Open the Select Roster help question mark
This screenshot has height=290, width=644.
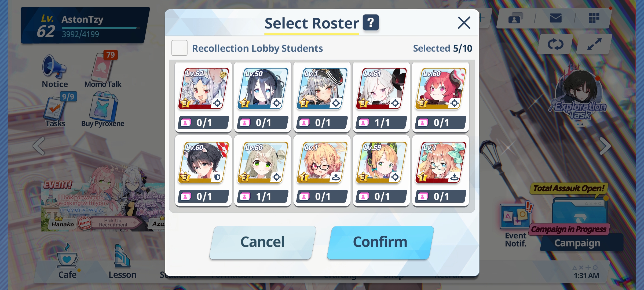pyautogui.click(x=371, y=23)
